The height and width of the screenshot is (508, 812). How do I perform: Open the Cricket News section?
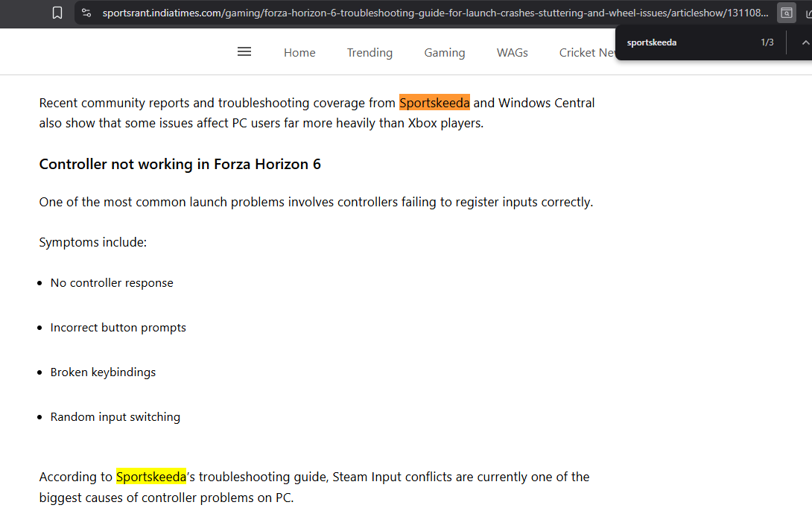(587, 53)
